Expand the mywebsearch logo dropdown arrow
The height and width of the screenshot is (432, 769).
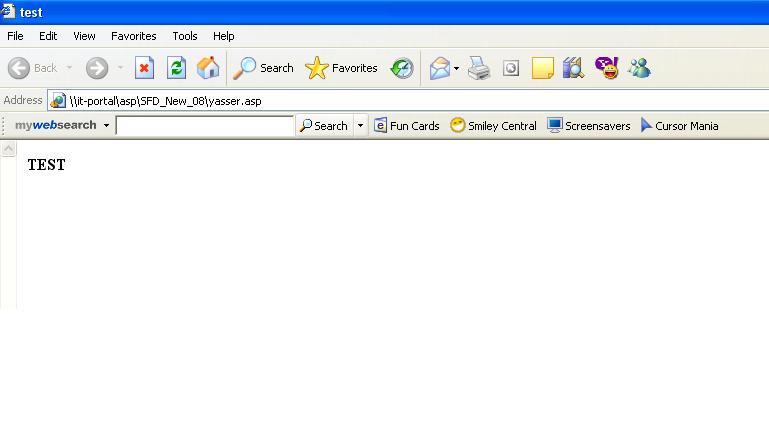click(106, 126)
